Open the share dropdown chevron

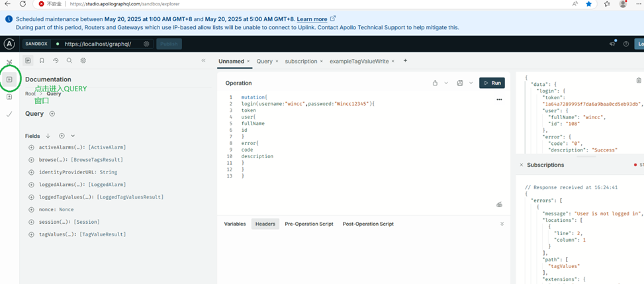(x=446, y=83)
